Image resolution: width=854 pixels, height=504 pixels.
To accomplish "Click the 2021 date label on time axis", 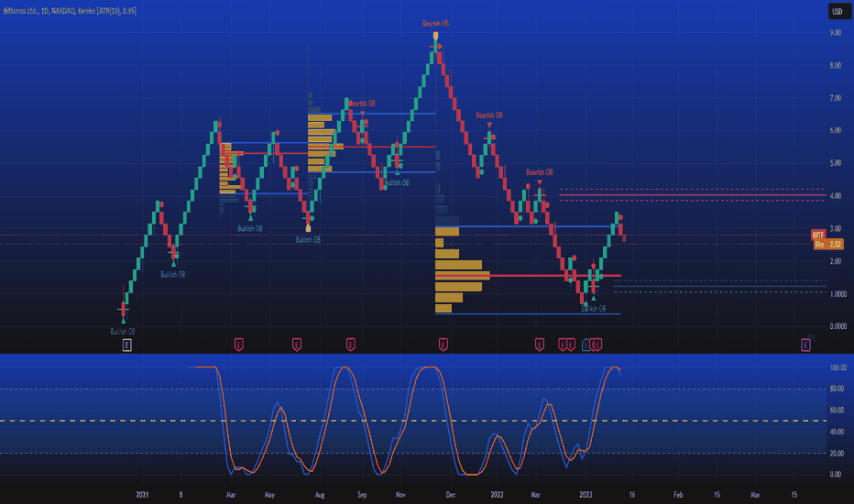I will 142,495.
